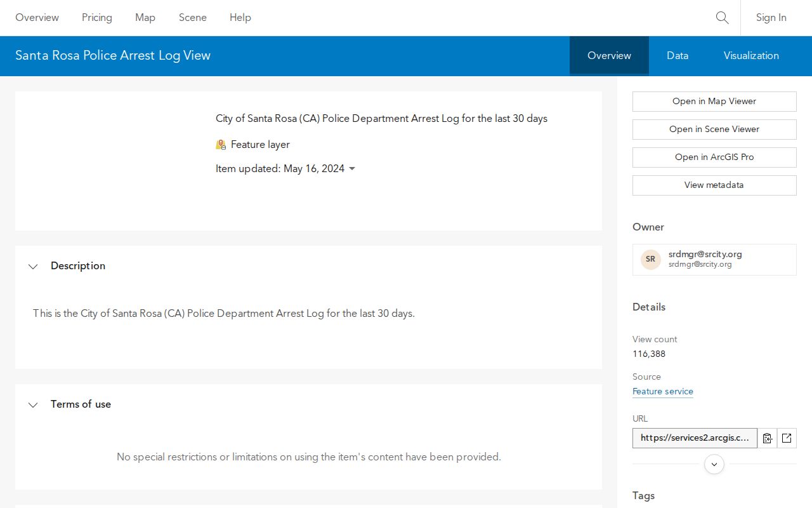812x508 pixels.
Task: Open the search magnifier icon
Action: click(722, 18)
